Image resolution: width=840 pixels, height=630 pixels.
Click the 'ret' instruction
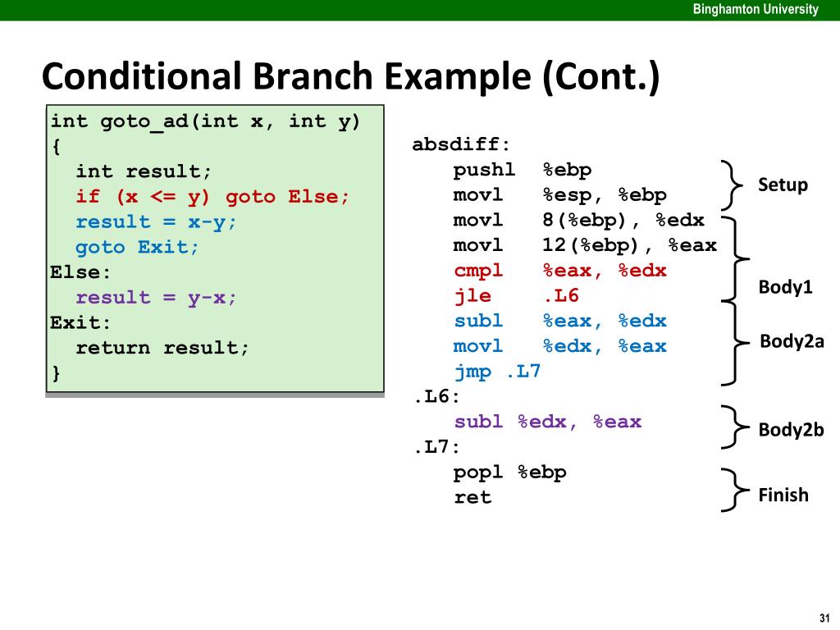click(x=472, y=498)
